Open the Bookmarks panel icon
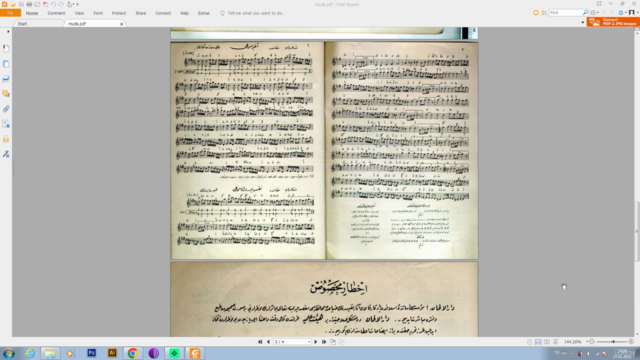Viewport: 640px width, 360px height. click(x=6, y=49)
